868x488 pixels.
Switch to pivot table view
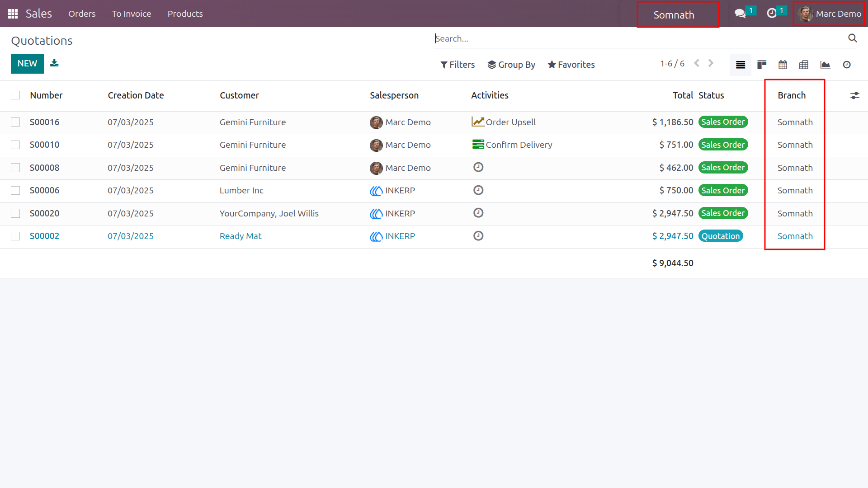click(804, 65)
